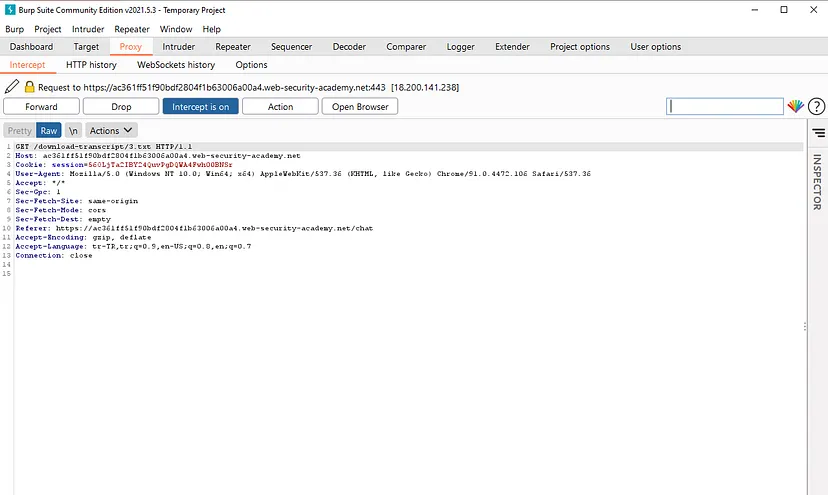Switch to the Extender tab
Screen dimensions: 828x495
click(512, 46)
